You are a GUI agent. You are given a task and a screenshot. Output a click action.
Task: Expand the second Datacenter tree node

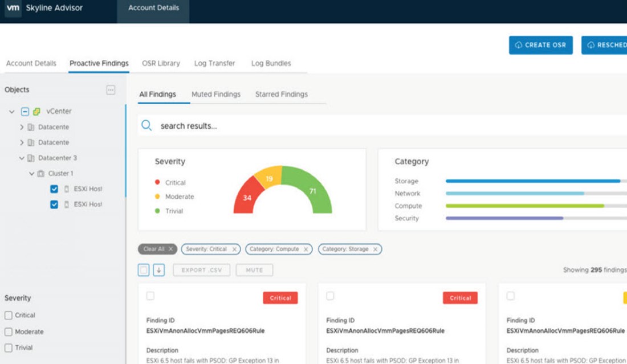(22, 142)
